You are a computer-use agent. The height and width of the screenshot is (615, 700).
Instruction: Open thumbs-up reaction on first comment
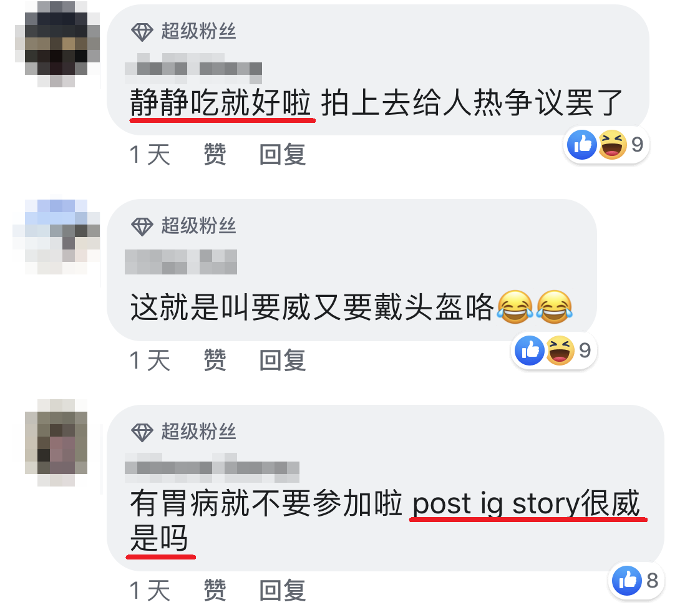click(581, 145)
